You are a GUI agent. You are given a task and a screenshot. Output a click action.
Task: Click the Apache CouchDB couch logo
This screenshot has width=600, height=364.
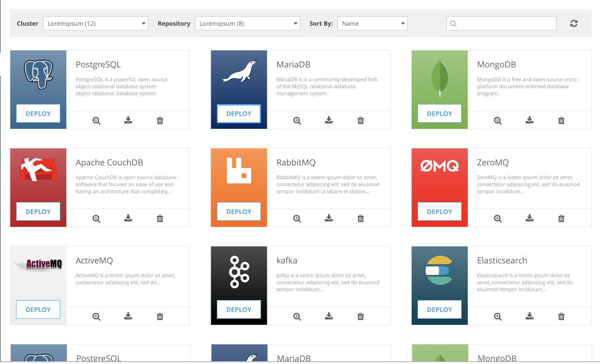coord(37,169)
